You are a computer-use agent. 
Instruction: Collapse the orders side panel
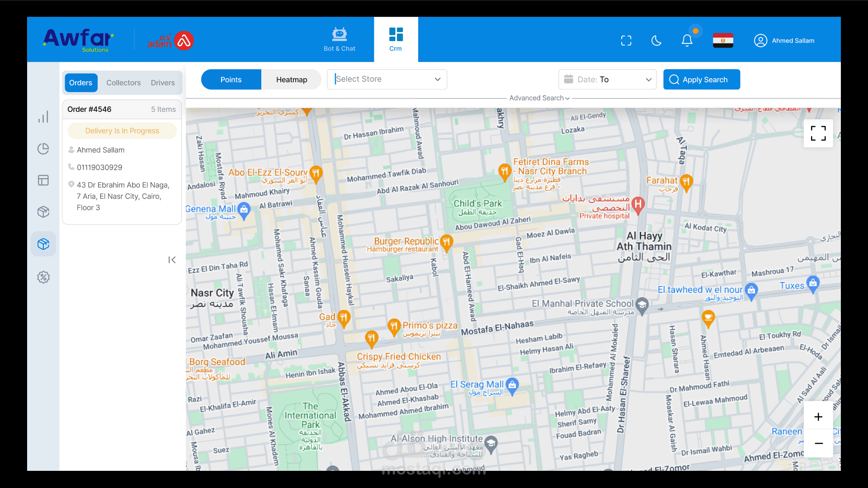pyautogui.click(x=172, y=260)
